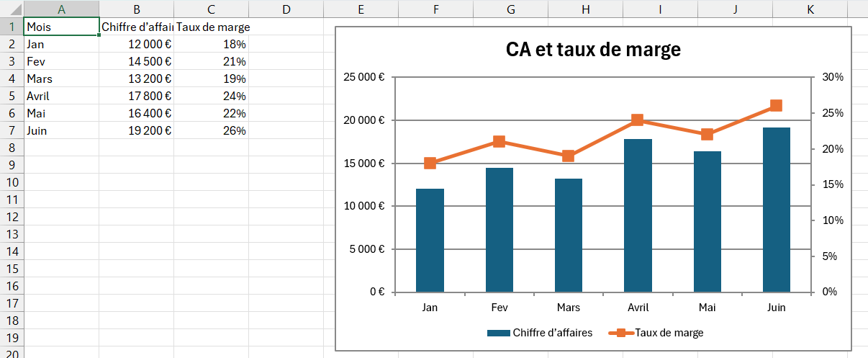
Task: Select column D header
Action: tap(286, 9)
